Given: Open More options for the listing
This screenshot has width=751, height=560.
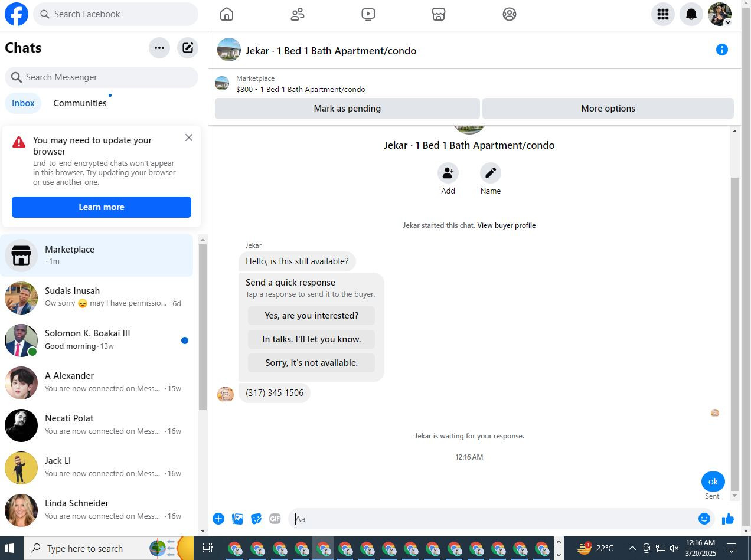Looking at the screenshot, I should pyautogui.click(x=608, y=109).
